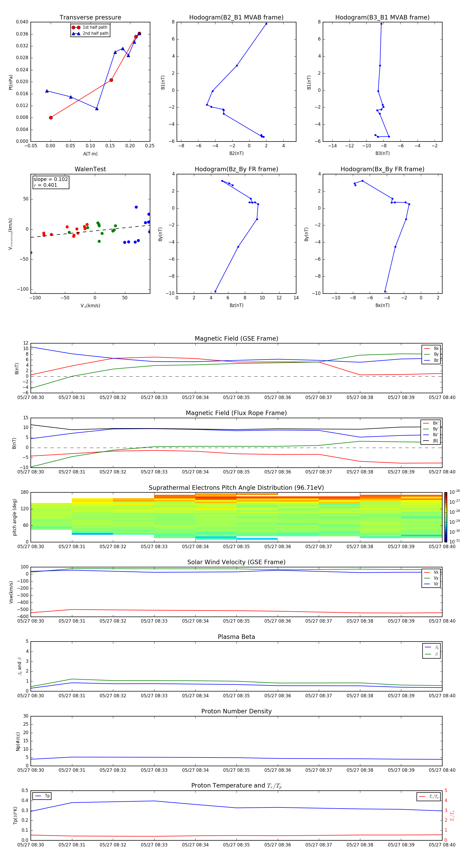Click the "Plasma Beta" plot title
The image size is (473, 868).
tap(236, 637)
